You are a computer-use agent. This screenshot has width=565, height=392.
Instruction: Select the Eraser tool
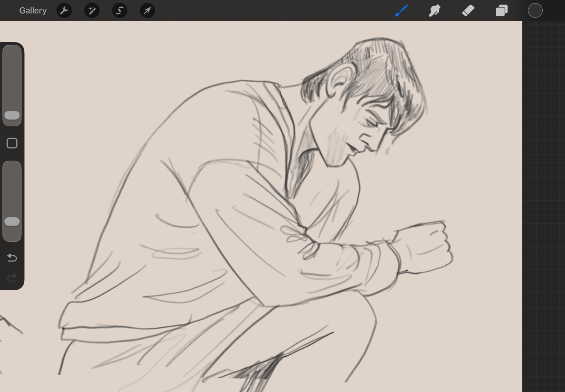pos(468,11)
